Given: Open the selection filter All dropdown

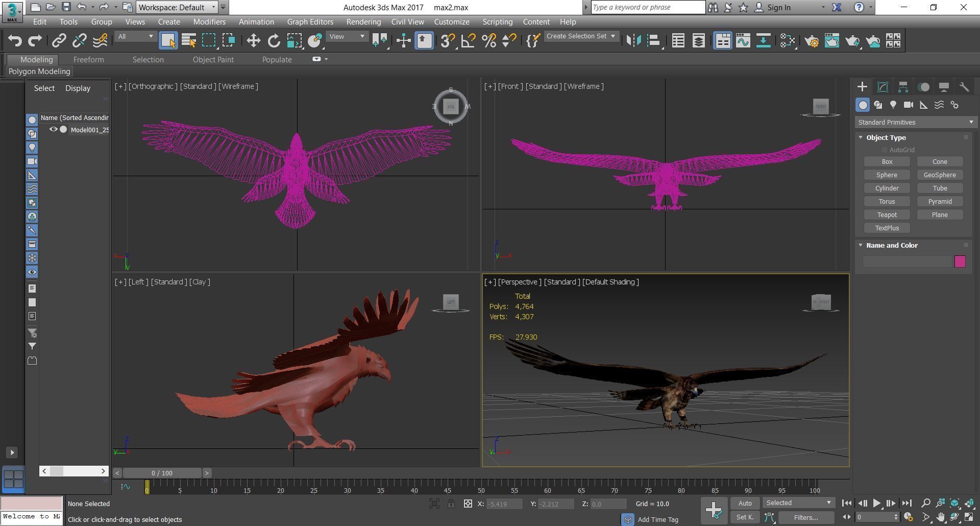Looking at the screenshot, I should pos(135,36).
